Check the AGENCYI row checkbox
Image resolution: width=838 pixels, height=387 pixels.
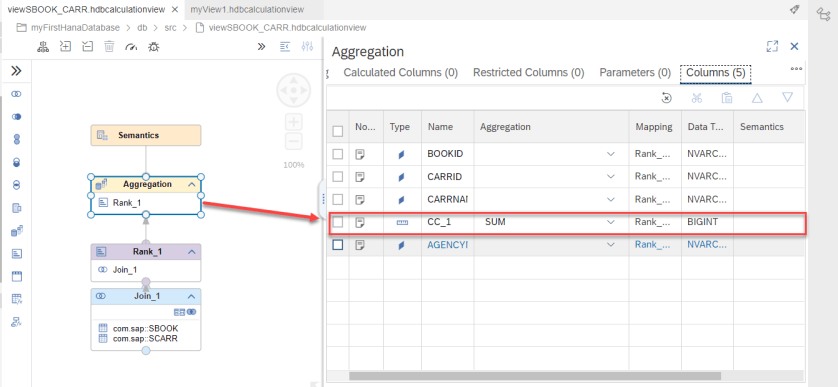[338, 245]
